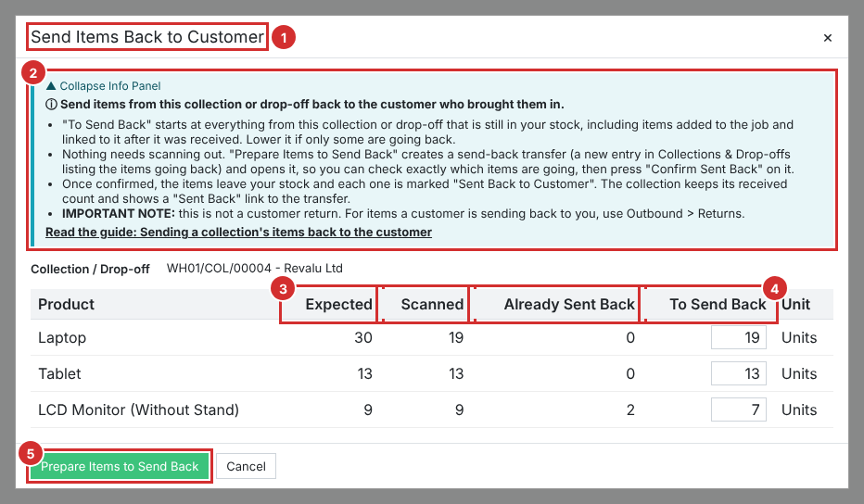
Task: Click the Unit column header
Action: pos(795,305)
